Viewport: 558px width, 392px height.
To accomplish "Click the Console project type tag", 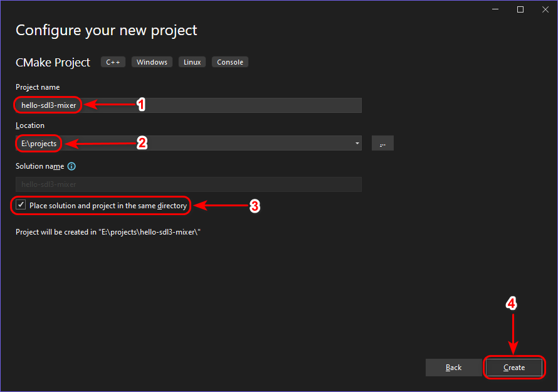I will coord(230,62).
